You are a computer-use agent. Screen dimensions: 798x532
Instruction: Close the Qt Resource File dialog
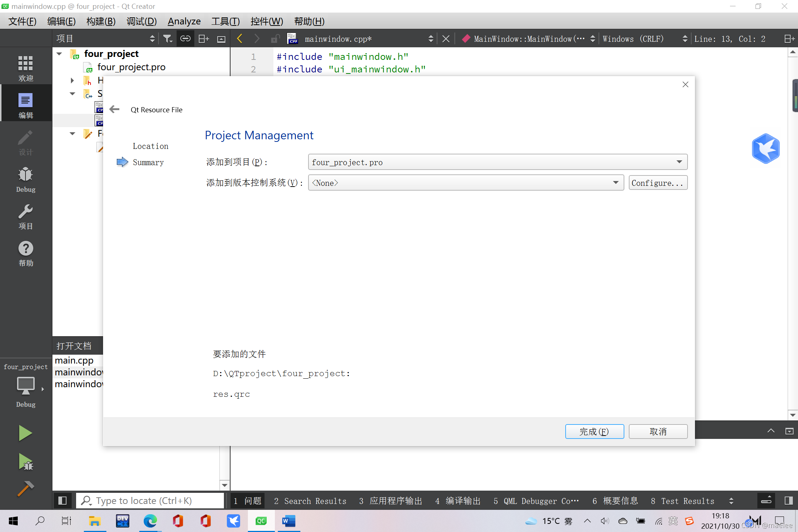click(x=685, y=85)
